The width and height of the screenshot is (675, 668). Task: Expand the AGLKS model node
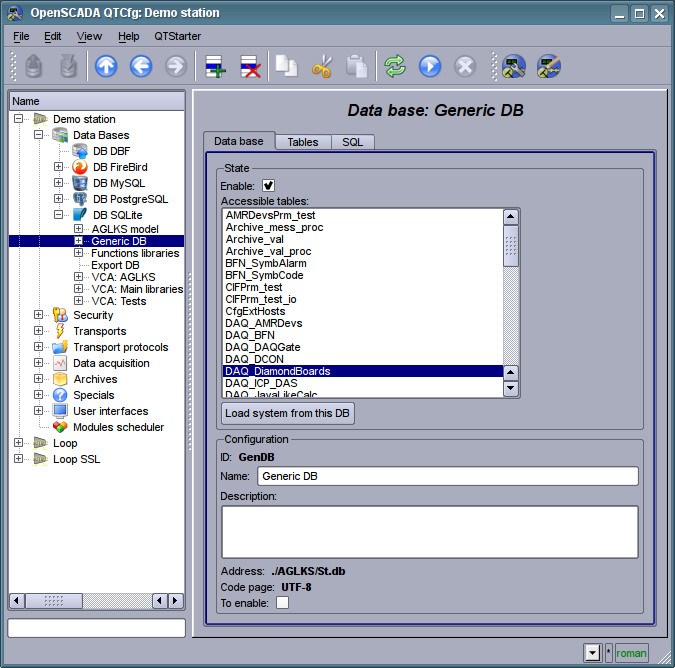click(78, 229)
